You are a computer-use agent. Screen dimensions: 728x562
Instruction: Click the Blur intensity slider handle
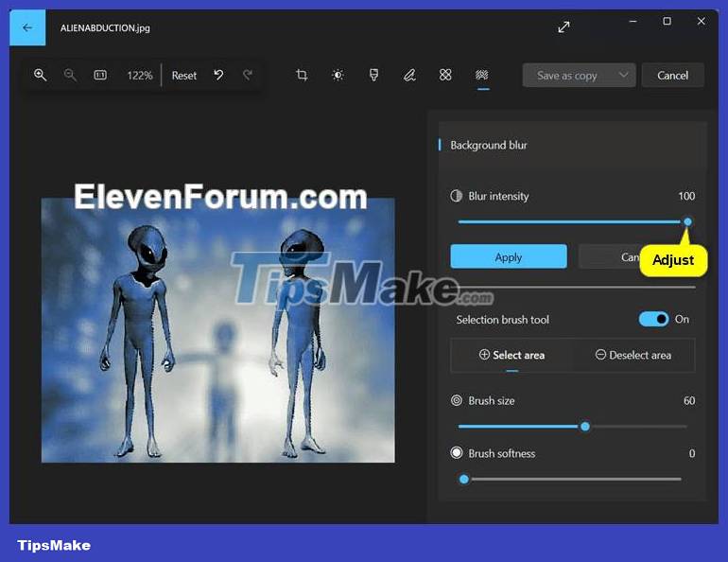pos(687,221)
